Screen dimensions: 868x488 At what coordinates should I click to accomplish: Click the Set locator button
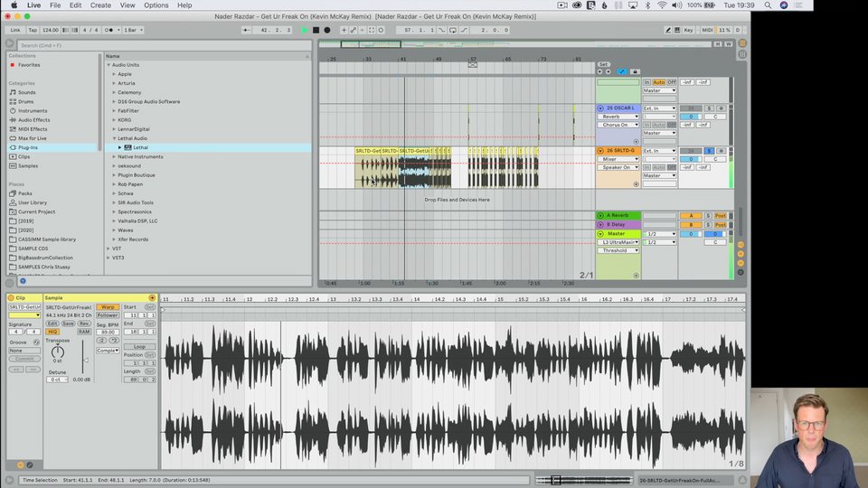(603, 65)
